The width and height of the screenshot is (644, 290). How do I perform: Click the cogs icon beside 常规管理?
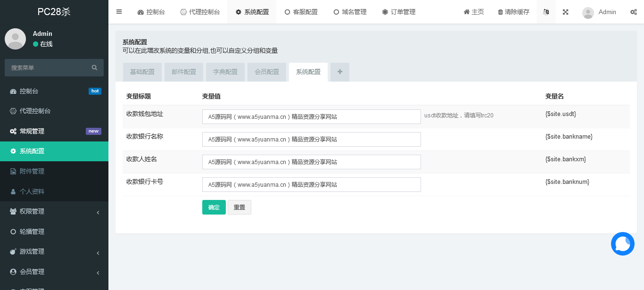13,131
